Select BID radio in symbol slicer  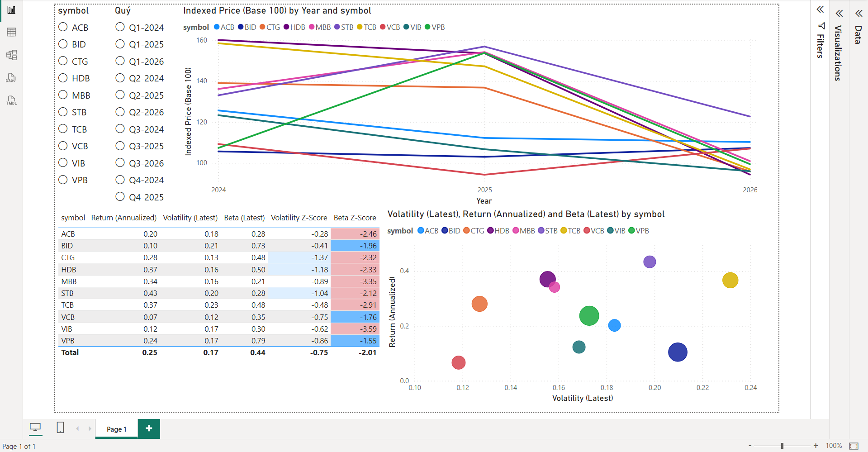click(63, 44)
